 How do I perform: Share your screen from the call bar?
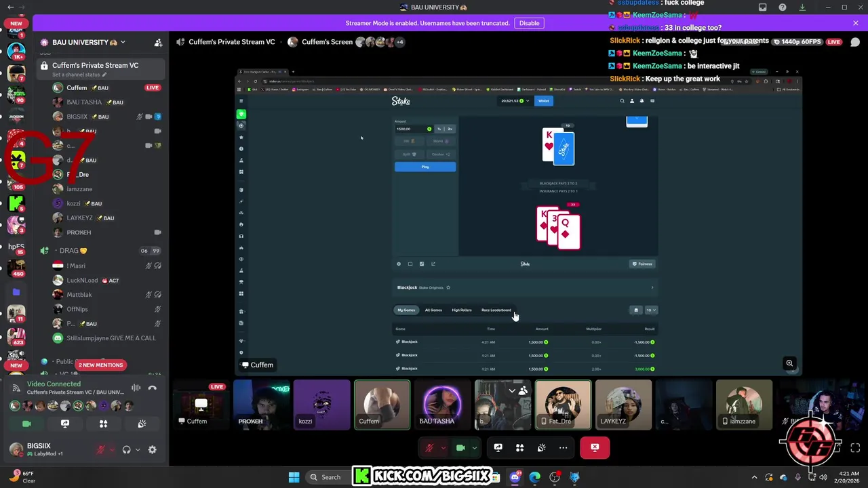[498, 447]
